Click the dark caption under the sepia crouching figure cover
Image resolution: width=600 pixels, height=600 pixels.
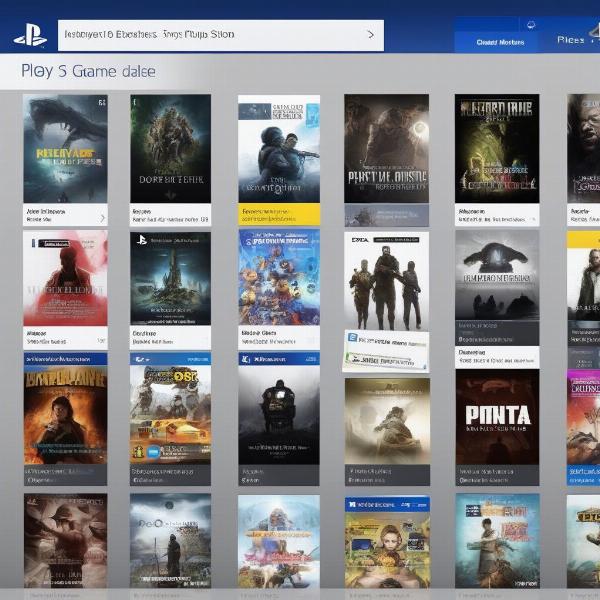pos(387,475)
